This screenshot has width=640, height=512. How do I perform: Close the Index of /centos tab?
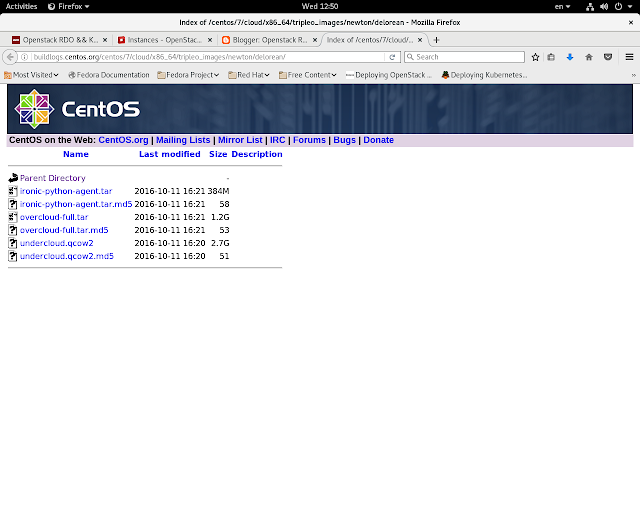point(420,40)
